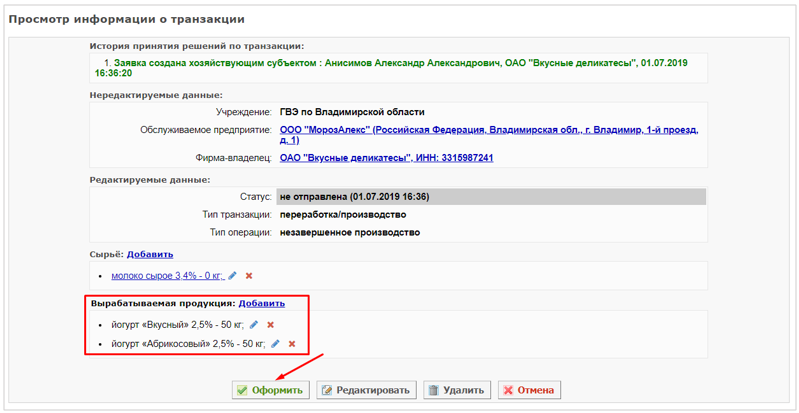Viewport: 799px width, 413px height.
Task: Select the text ГВЭ по Владимирской области
Action: [x=352, y=112]
